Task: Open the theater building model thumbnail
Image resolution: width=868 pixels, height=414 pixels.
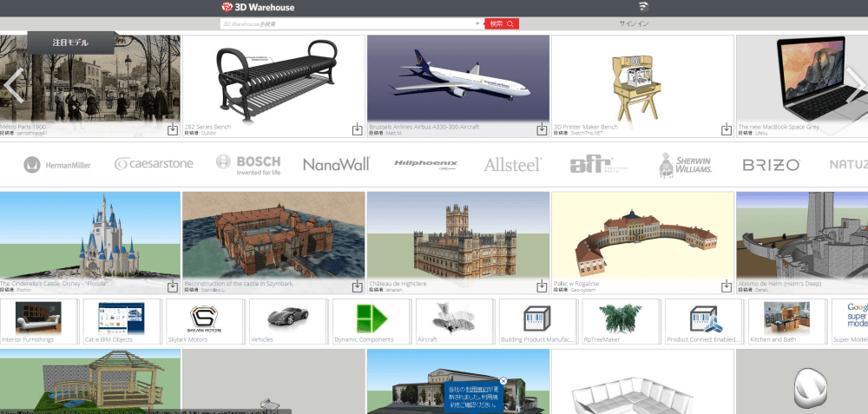Action: 458,381
